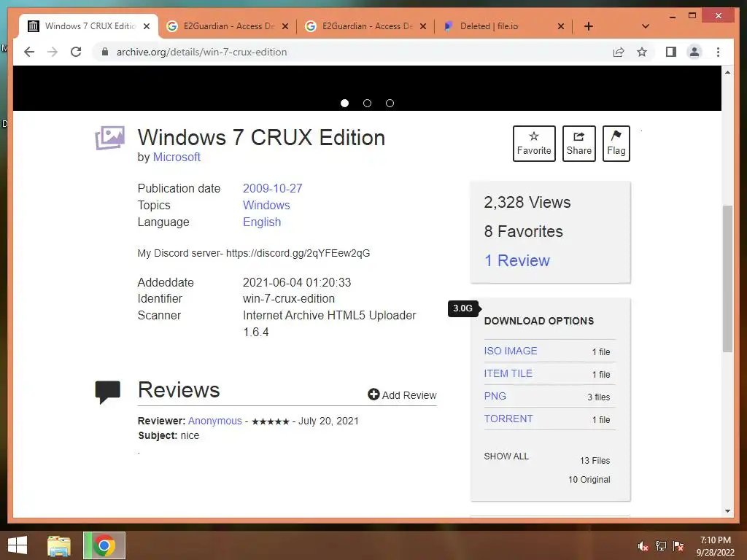Screen dimensions: 747x560
Task: Switch to the Deleted file.io tab
Action: click(x=503, y=26)
